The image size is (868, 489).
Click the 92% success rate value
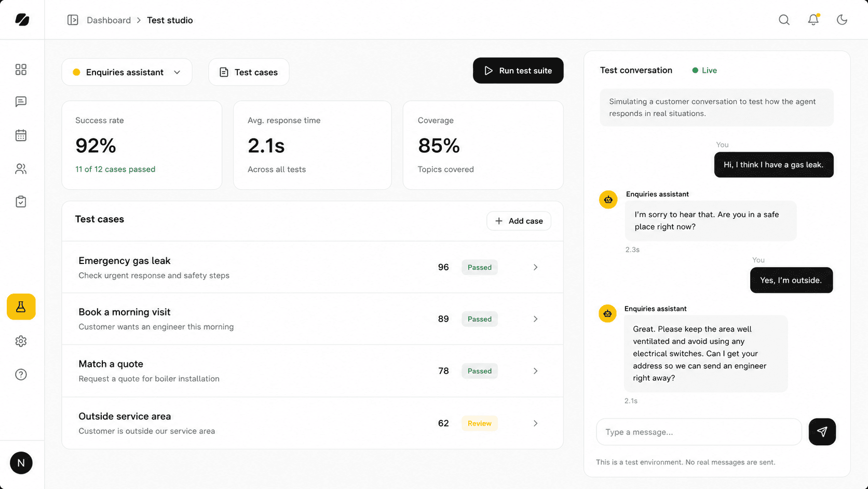click(96, 146)
